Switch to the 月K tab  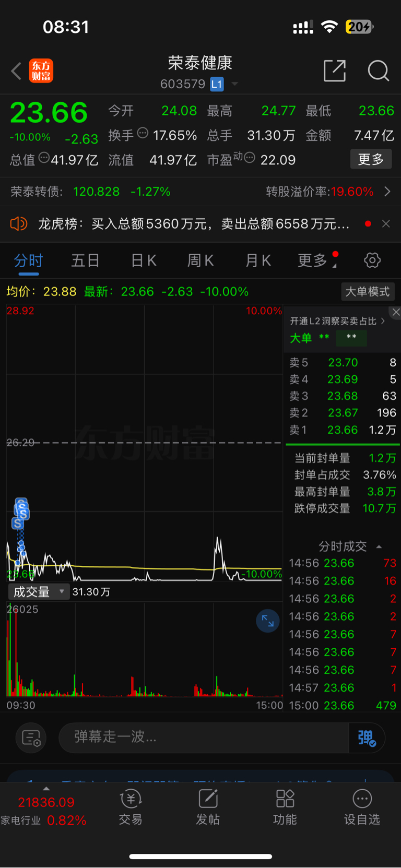tap(258, 260)
